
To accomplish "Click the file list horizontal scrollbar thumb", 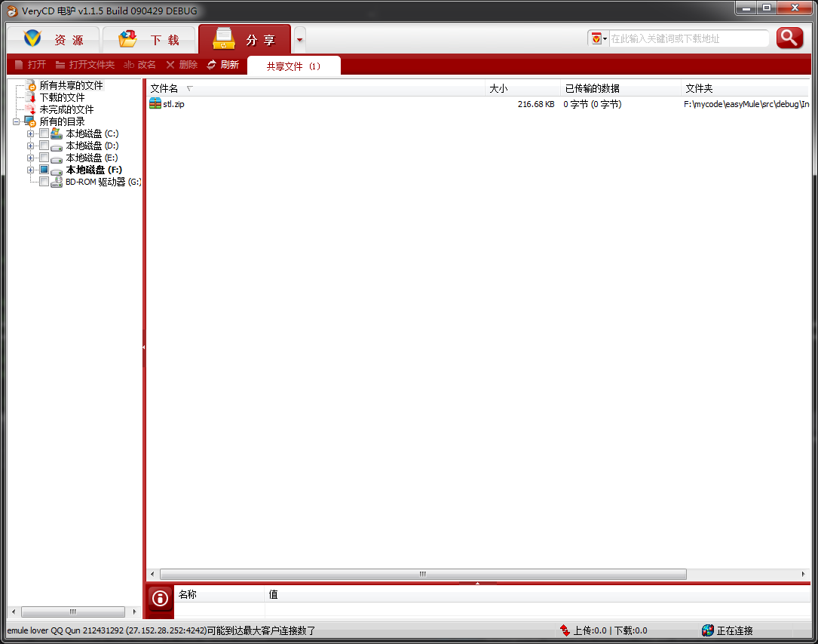I will (423, 574).
